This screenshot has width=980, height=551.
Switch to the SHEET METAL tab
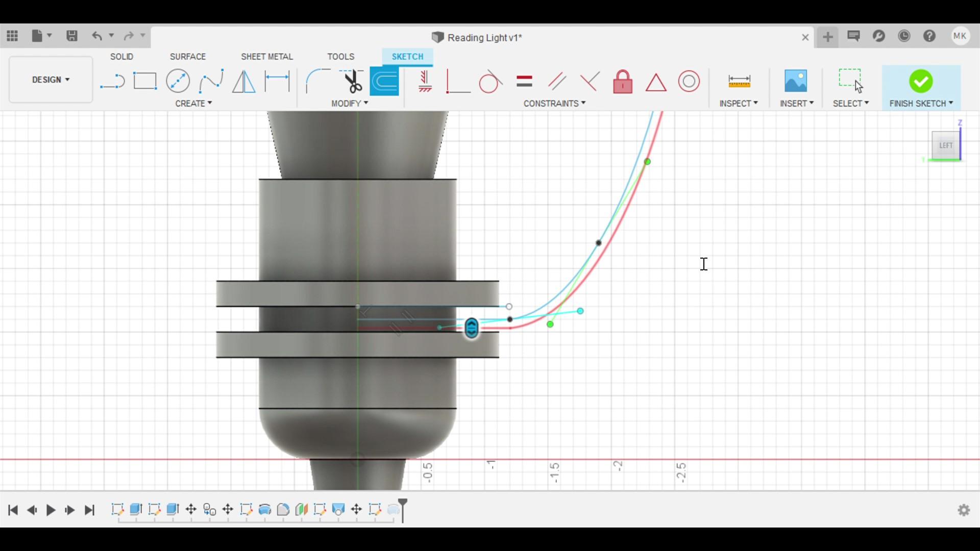click(266, 57)
